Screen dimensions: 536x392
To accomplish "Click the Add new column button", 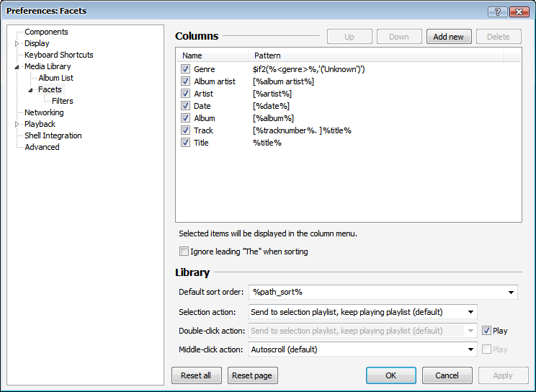I will (x=448, y=37).
